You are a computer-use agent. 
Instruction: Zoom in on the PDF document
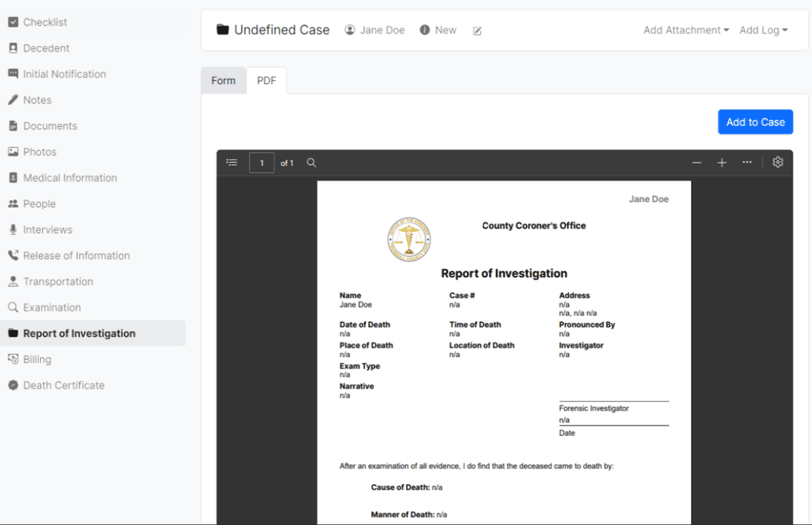(x=721, y=162)
